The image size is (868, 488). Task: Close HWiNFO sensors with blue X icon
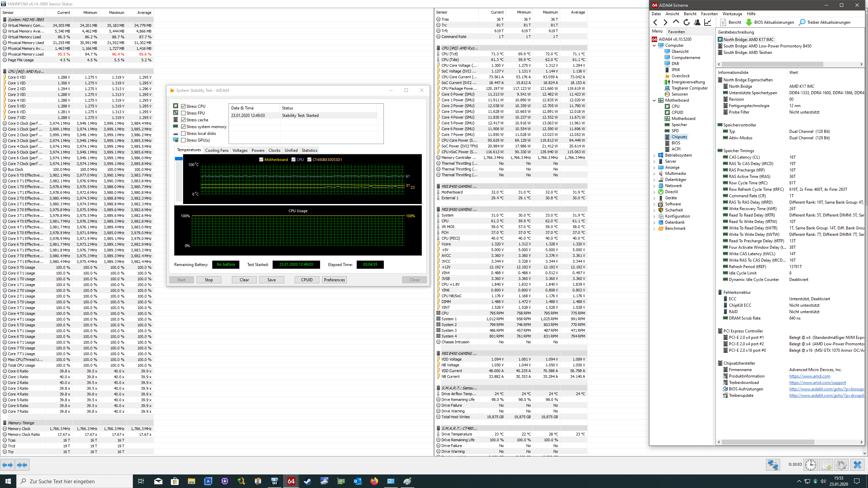(857, 465)
